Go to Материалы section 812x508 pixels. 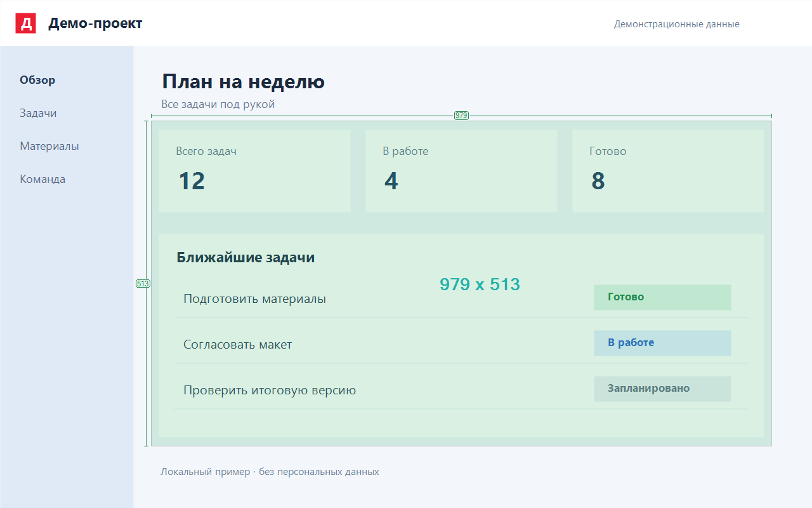(x=49, y=146)
